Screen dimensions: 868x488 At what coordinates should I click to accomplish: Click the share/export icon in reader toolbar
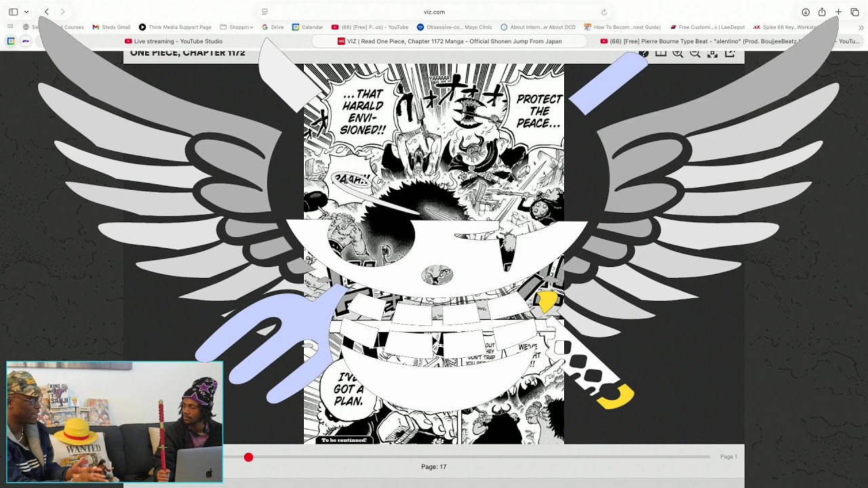(730, 53)
